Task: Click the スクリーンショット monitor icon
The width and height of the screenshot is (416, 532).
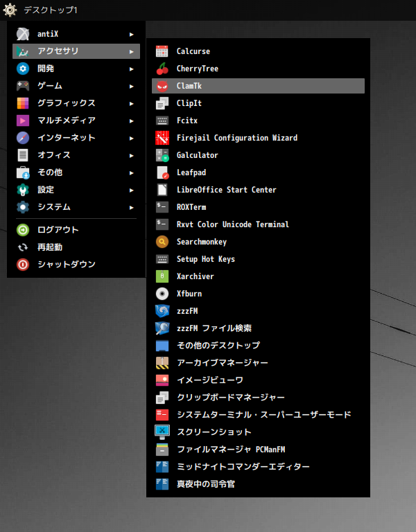Action: pyautogui.click(x=162, y=432)
